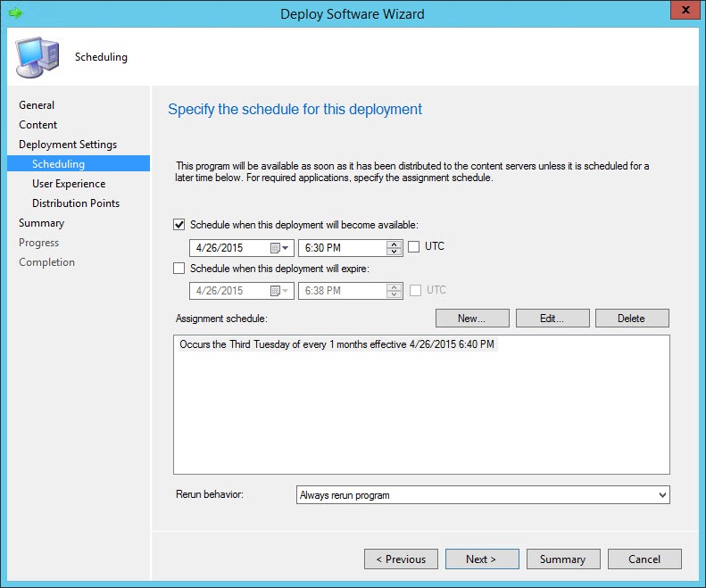The width and height of the screenshot is (706, 588).
Task: Select the Third Tuesday schedule entry
Action: (x=336, y=344)
